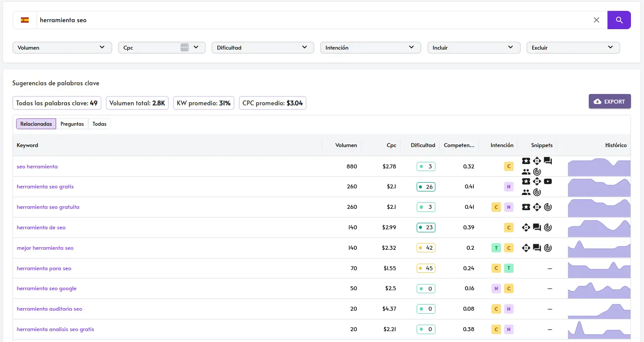Click the Todas las palabras clave: 49 stat
This screenshot has width=644, height=342.
pyautogui.click(x=57, y=103)
